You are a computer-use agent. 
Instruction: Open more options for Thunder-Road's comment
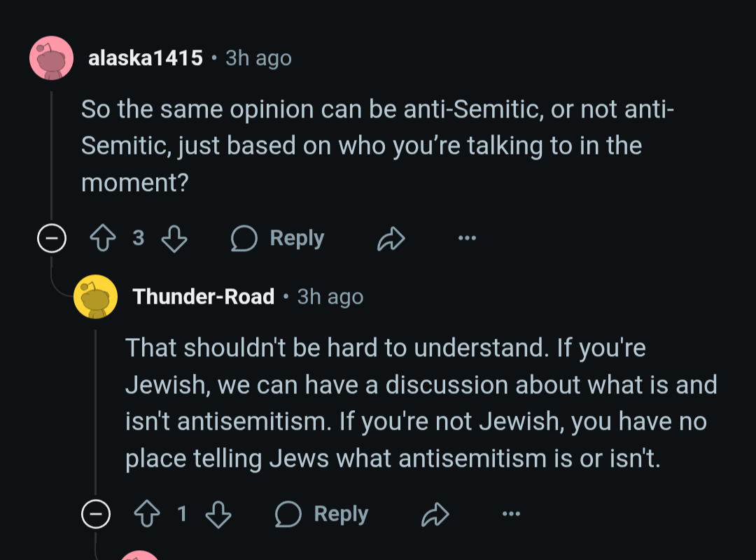[x=511, y=514]
